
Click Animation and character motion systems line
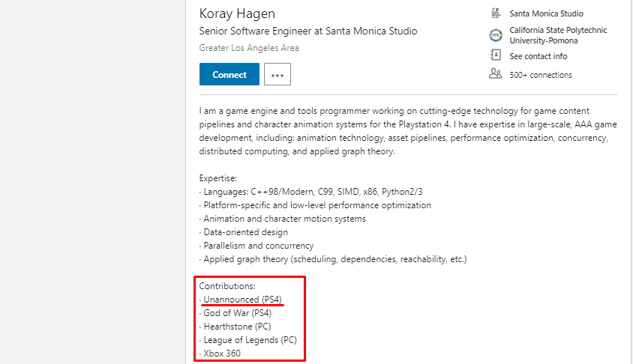[283, 219]
